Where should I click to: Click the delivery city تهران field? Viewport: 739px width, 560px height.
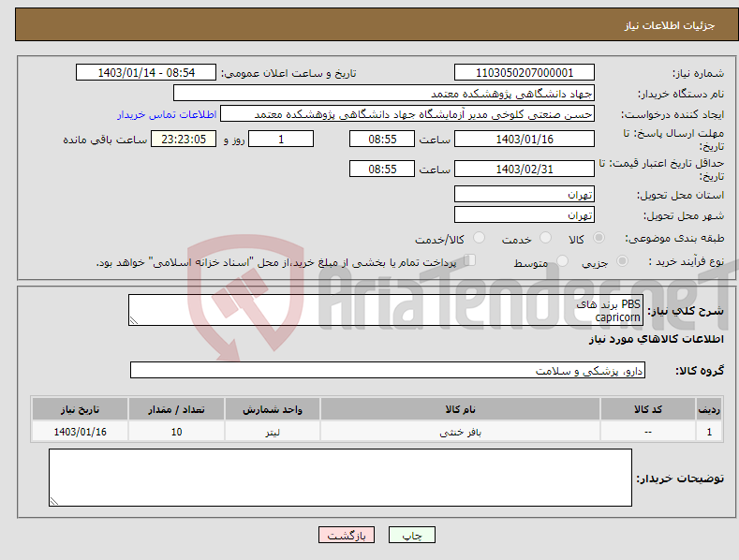tap(525, 215)
